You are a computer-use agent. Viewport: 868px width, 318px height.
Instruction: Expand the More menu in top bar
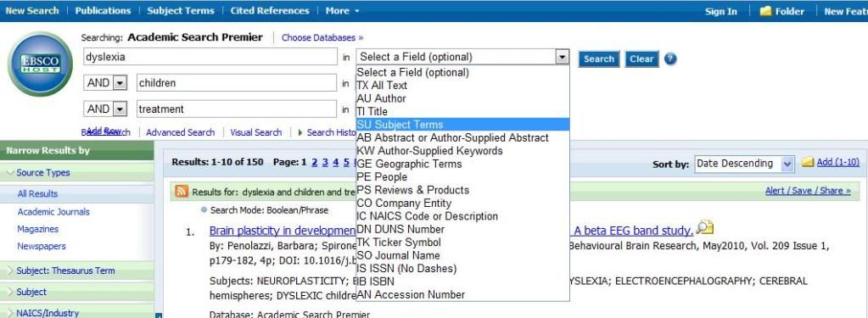[343, 10]
